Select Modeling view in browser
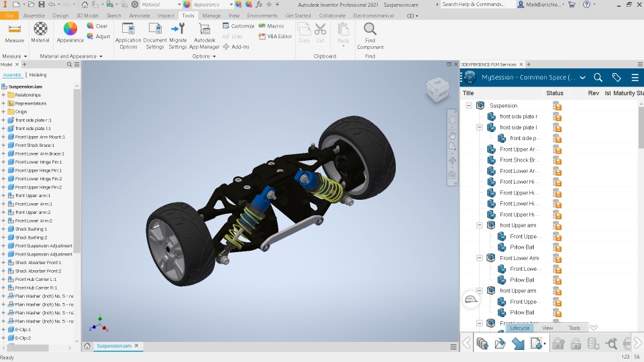644x362 pixels. (38, 74)
